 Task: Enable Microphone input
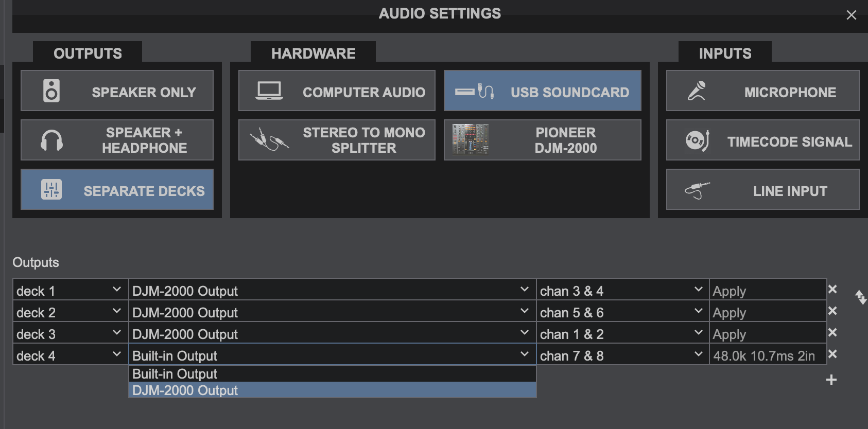[x=763, y=91]
